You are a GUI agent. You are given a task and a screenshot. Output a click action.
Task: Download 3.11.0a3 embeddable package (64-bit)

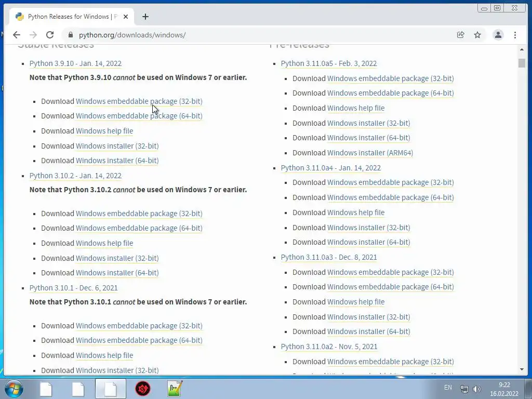tap(391, 287)
